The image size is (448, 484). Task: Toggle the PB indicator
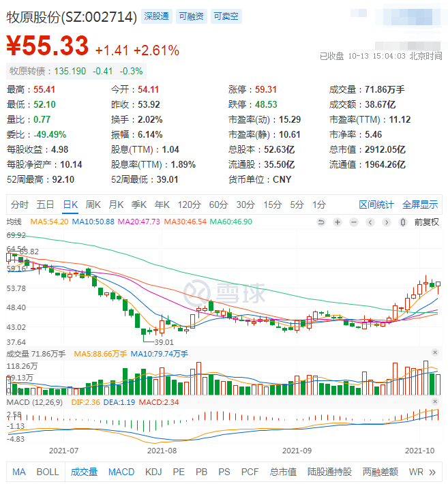point(201,472)
